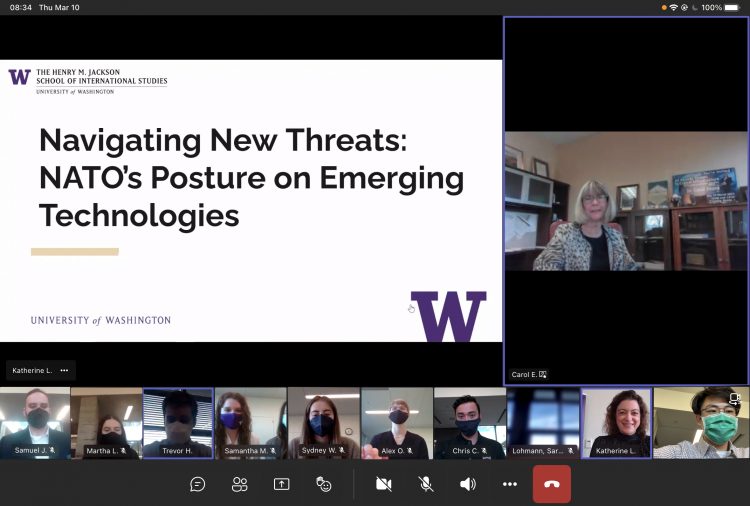Open the meeting chat icon
Screen dimensions: 750x506
tap(197, 484)
